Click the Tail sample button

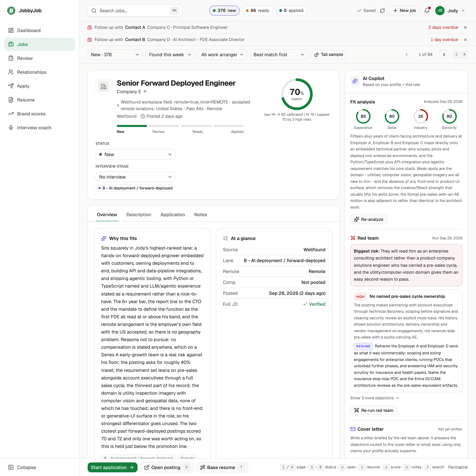[x=329, y=55]
